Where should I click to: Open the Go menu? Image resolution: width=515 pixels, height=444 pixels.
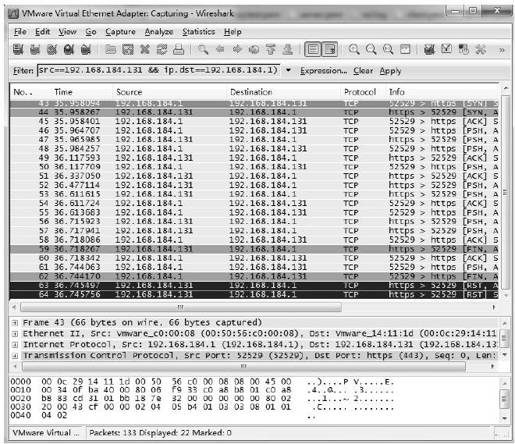pos(91,32)
